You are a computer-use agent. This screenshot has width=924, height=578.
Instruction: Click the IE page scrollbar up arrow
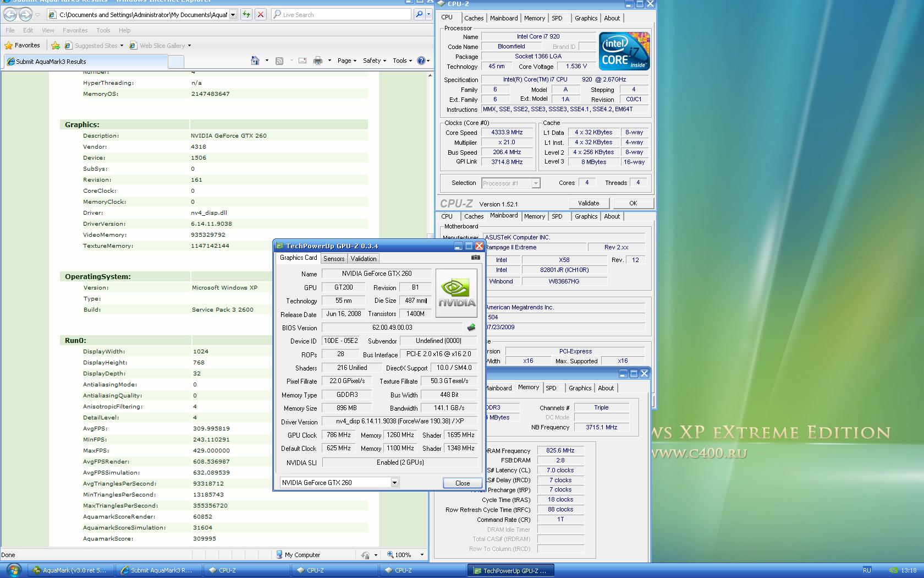click(430, 75)
